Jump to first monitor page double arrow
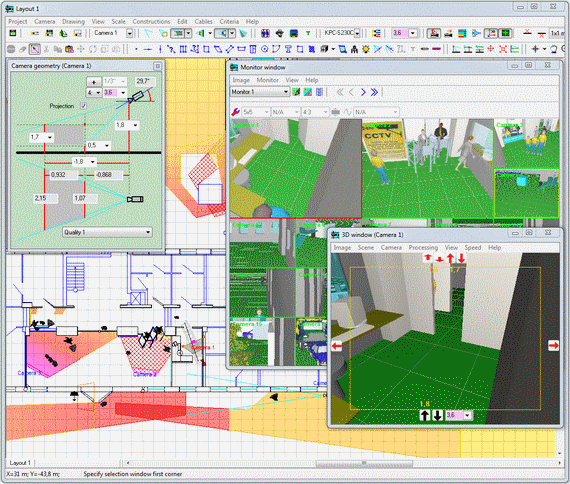 click(340, 92)
